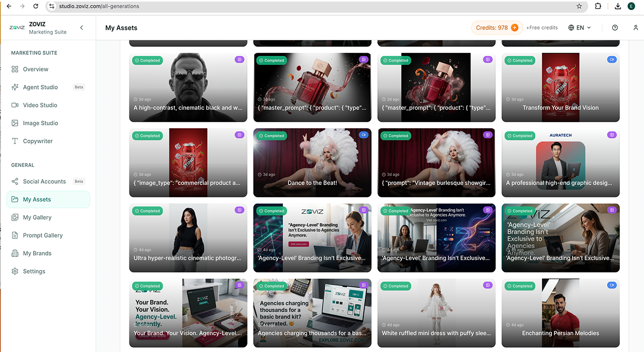Click Completed badge on White ruffled mini dress card
This screenshot has height=362, width=644.
point(395,286)
